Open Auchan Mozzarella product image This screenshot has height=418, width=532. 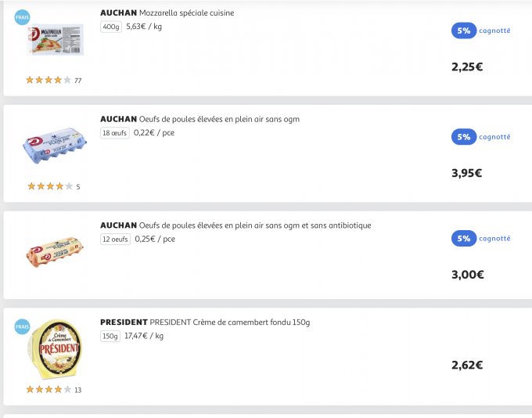pos(55,39)
